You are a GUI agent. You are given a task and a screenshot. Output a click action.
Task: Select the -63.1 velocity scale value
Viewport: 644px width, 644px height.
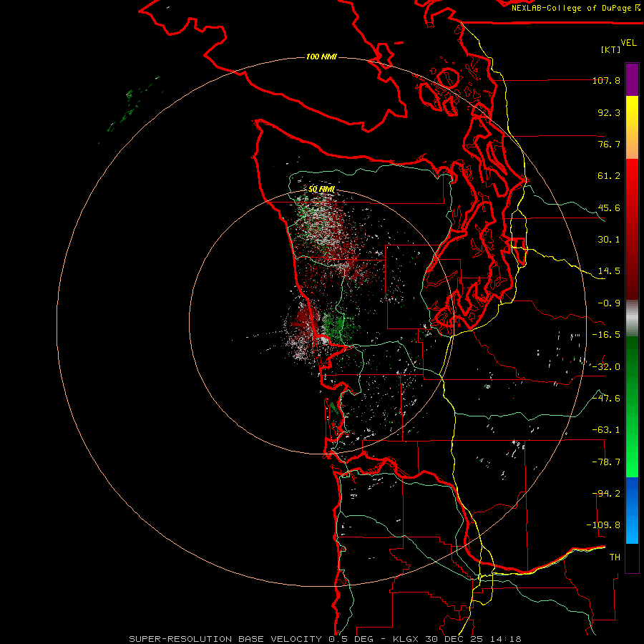point(606,430)
